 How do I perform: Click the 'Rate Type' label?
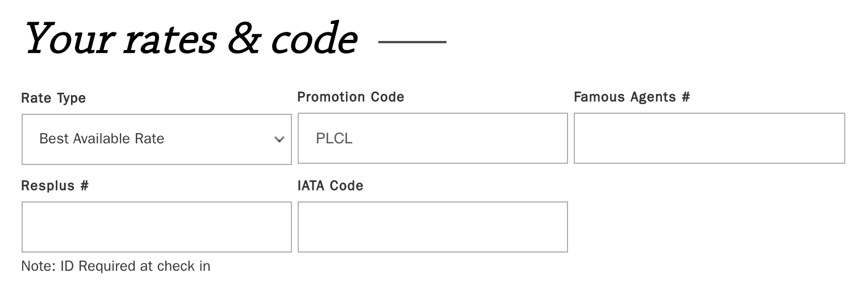53,98
